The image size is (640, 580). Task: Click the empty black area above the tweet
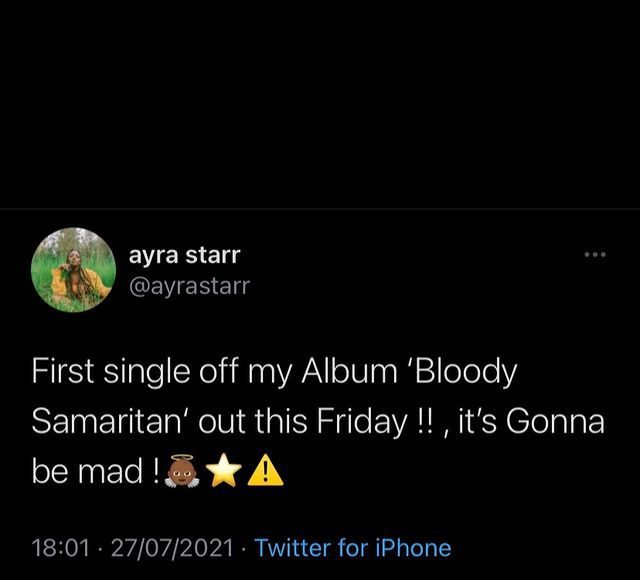[320, 100]
